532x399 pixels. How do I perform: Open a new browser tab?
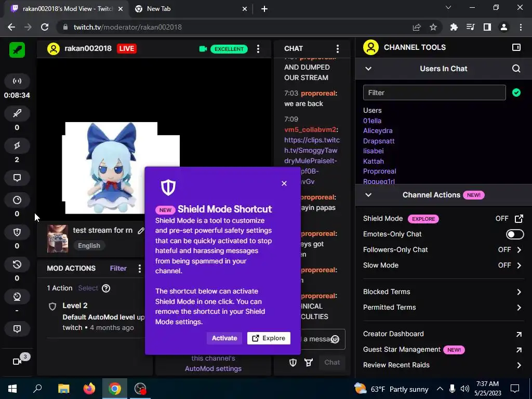(264, 9)
